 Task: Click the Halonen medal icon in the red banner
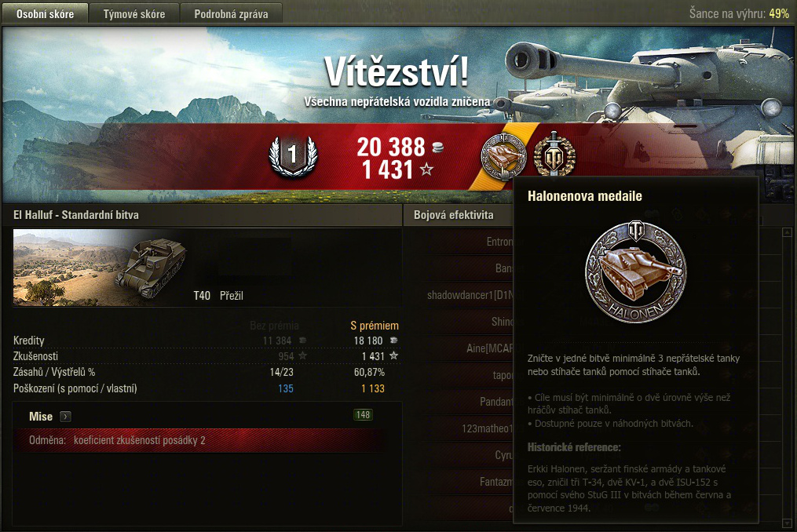503,156
